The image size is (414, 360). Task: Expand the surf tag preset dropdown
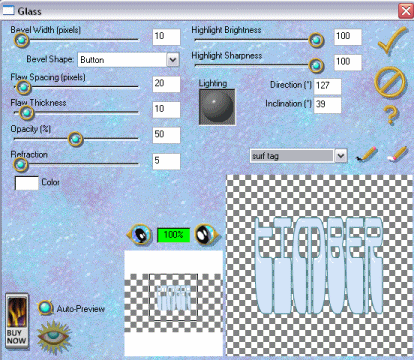click(x=340, y=156)
